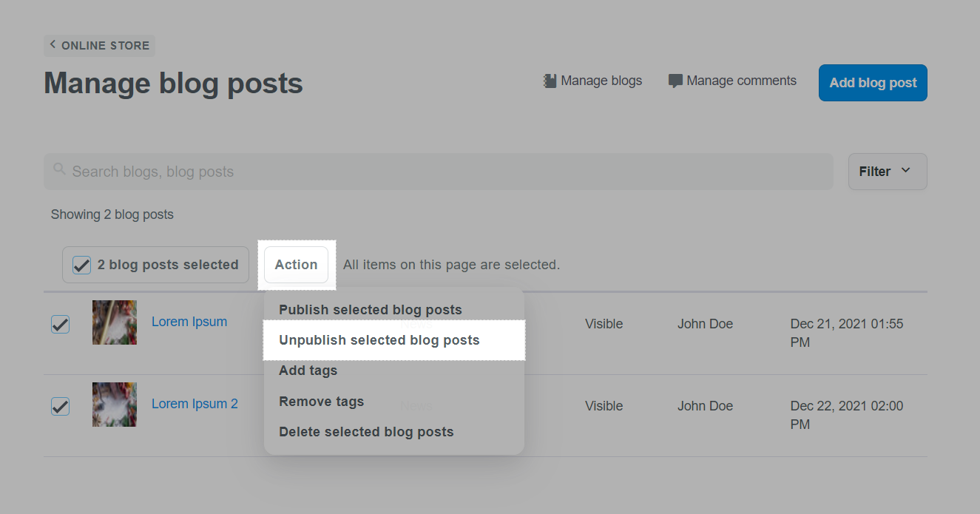Click the Lorem Ipsum 2 post thumbnail
Screen dimensions: 980x514
pyautogui.click(x=115, y=405)
